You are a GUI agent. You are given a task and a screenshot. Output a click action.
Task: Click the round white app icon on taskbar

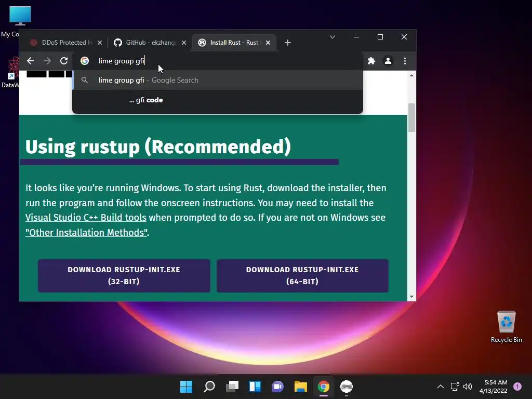pos(347,387)
